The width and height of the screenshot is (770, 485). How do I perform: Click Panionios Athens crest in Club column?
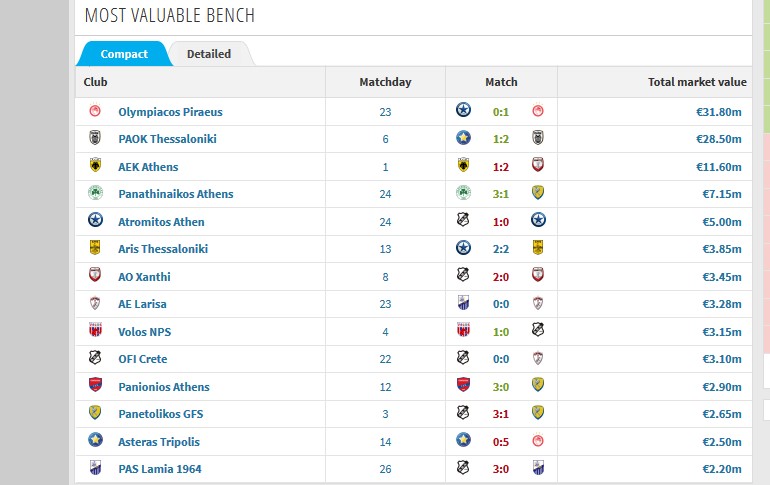pyautogui.click(x=95, y=385)
